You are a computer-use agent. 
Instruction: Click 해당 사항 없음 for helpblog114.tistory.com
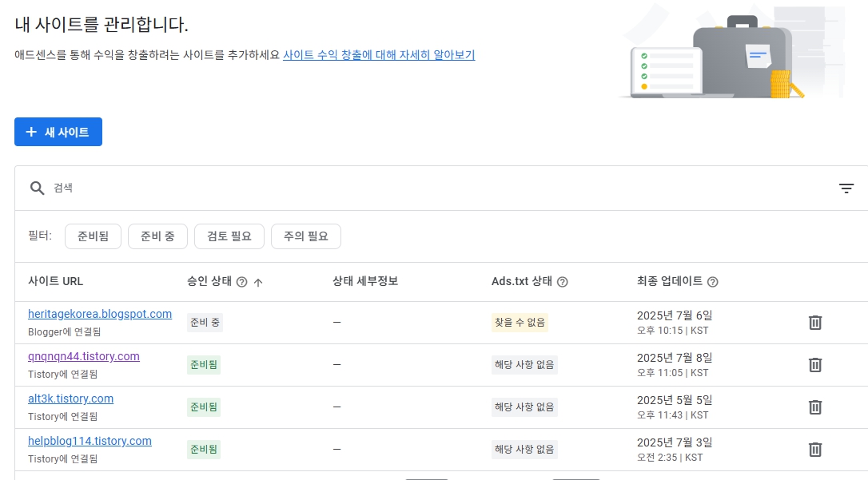click(524, 450)
